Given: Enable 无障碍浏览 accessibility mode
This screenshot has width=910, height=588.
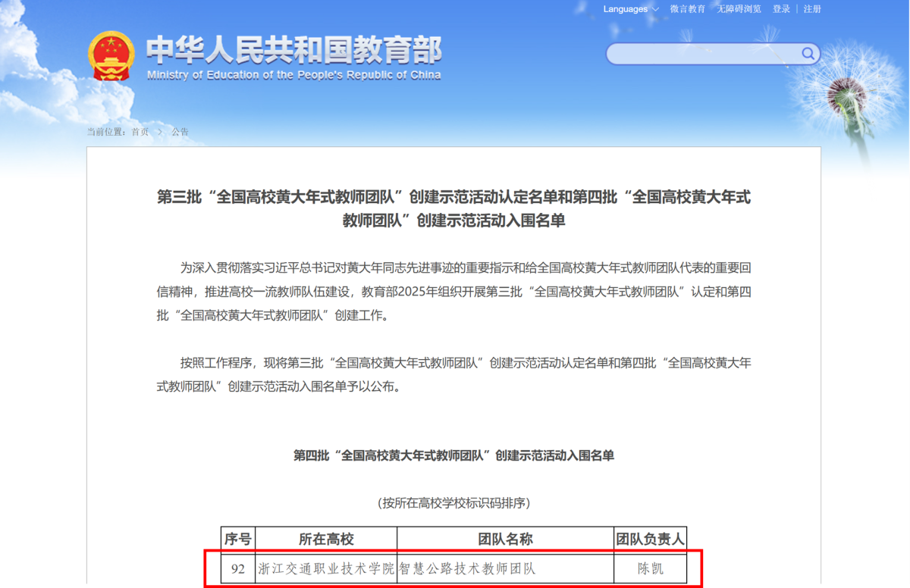Looking at the screenshot, I should pyautogui.click(x=739, y=9).
